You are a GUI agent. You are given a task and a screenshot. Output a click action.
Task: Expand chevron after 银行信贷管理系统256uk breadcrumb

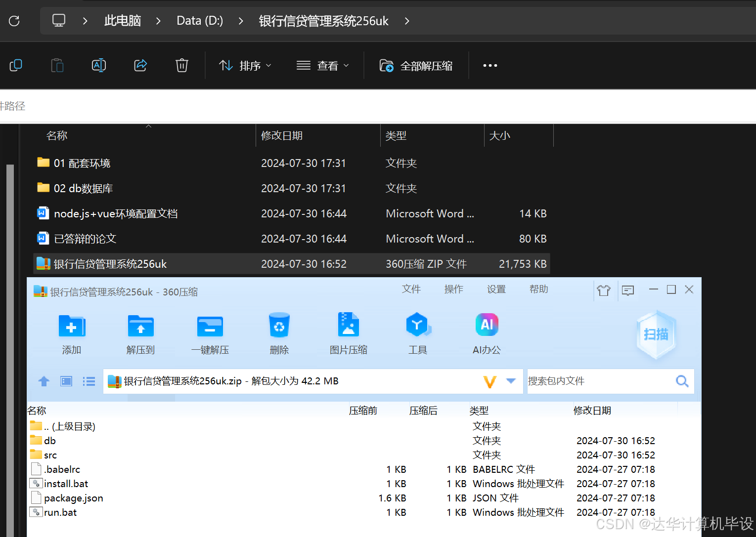tap(407, 21)
